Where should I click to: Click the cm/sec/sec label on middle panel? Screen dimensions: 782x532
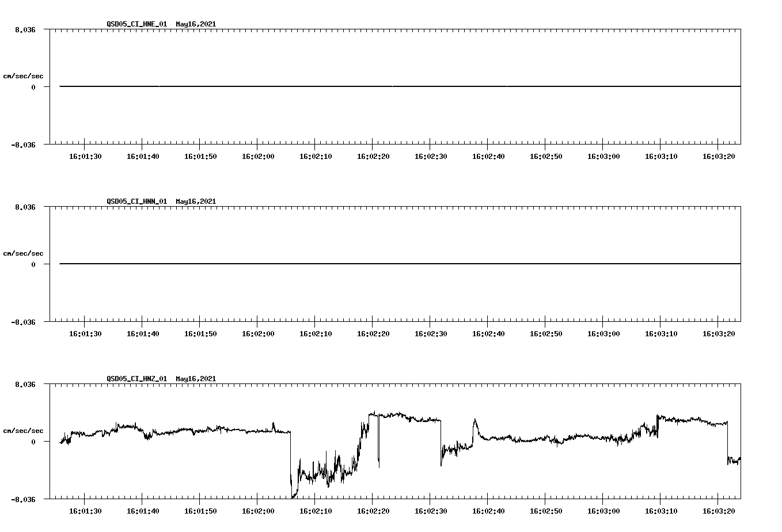click(23, 253)
